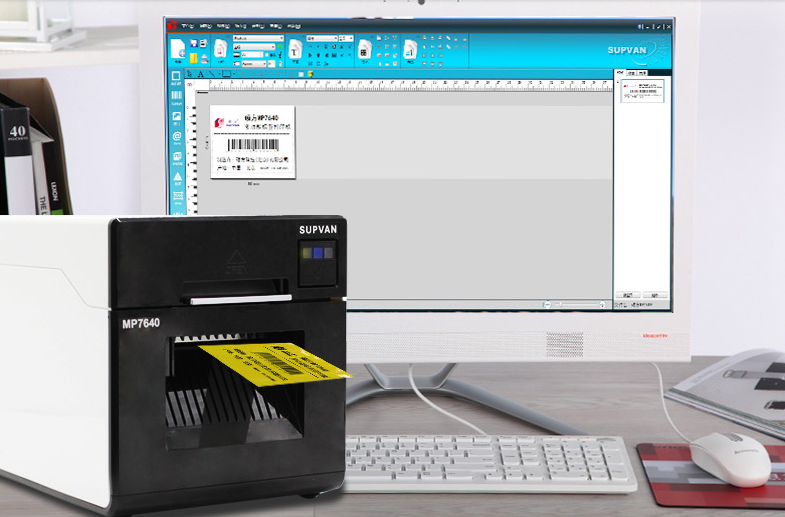Click the image tool in left sidebar

point(176,116)
